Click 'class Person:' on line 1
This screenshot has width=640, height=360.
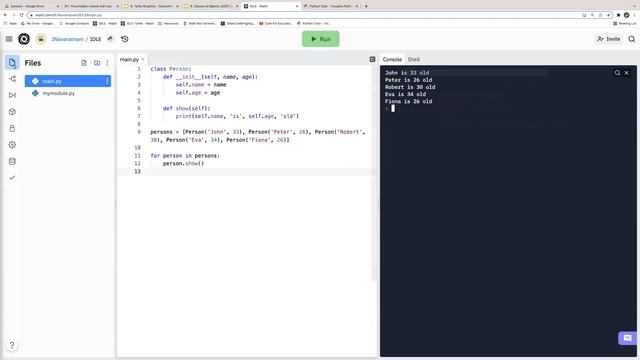point(171,69)
